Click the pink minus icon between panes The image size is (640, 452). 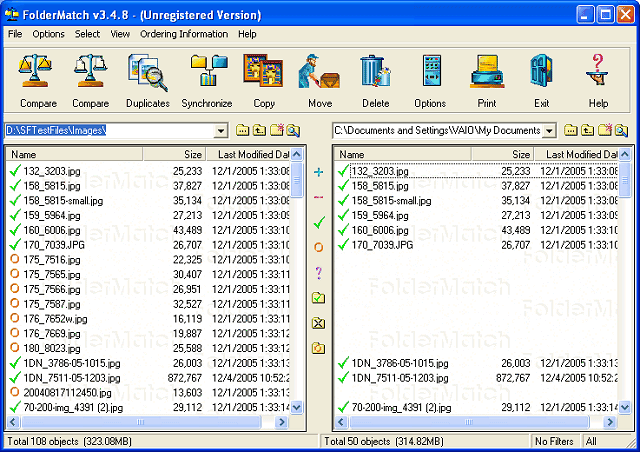click(318, 198)
